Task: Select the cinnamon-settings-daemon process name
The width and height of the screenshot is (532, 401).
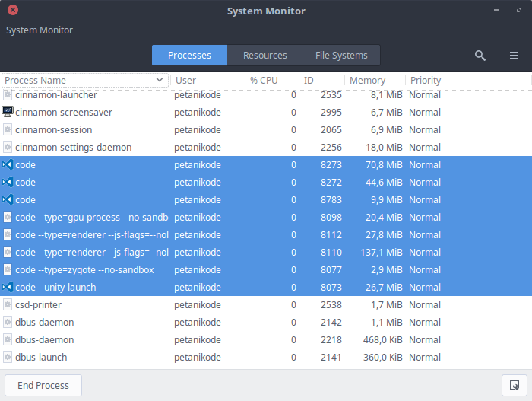Action: 73,147
